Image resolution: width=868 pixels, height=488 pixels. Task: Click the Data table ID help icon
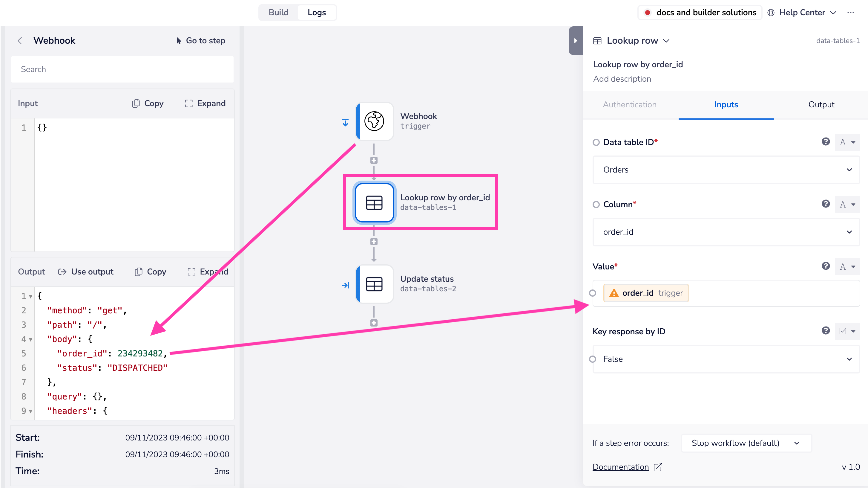[x=825, y=142]
